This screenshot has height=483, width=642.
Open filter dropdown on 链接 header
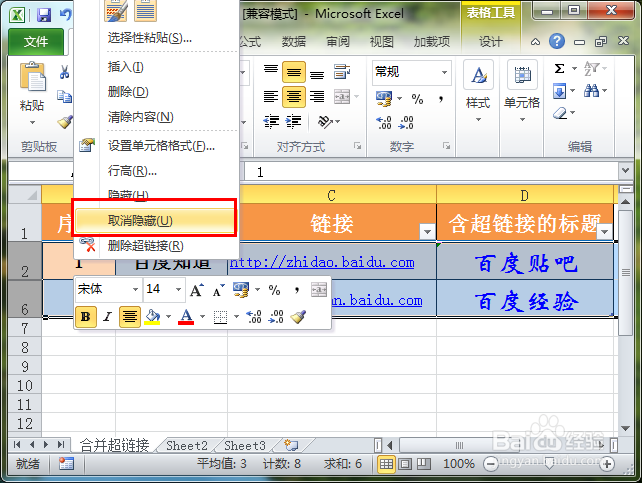click(427, 232)
